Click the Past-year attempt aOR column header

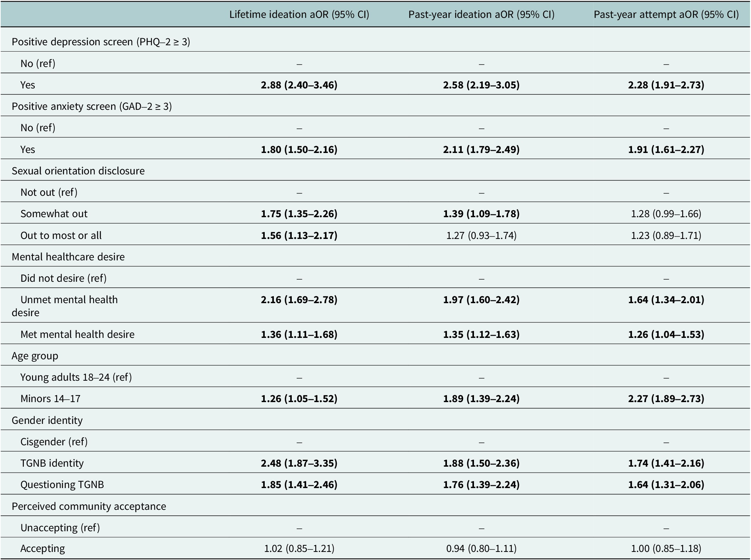[666, 14]
